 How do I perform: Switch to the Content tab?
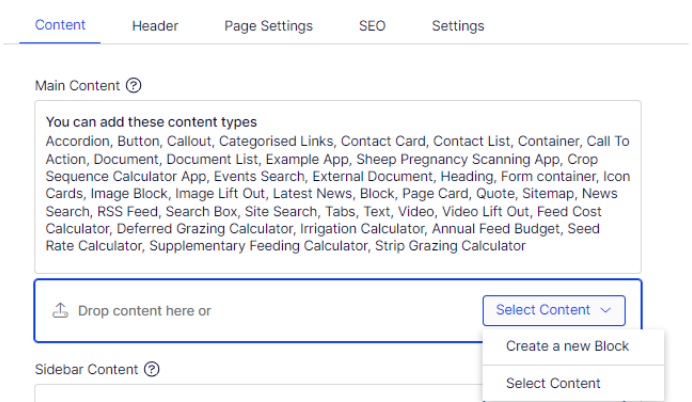(x=60, y=25)
